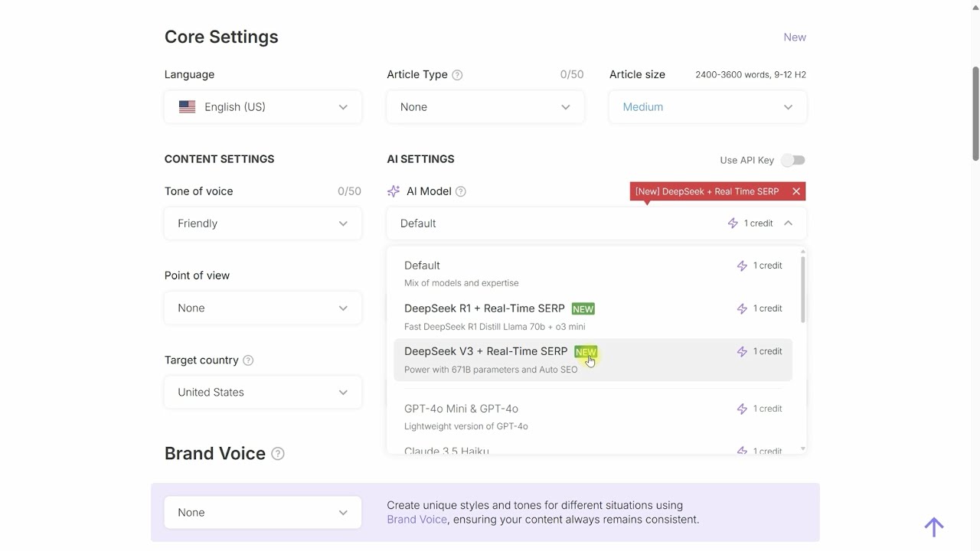Click the 'Mix of models and expertise' description

(x=461, y=283)
